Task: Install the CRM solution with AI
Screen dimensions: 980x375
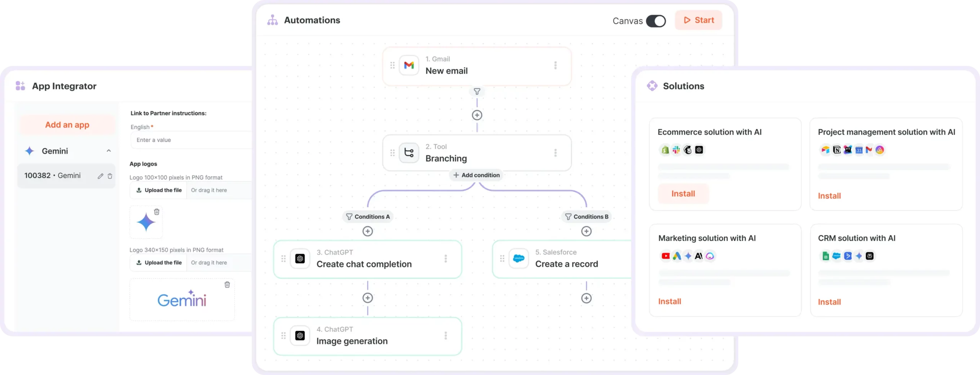Action: point(829,302)
